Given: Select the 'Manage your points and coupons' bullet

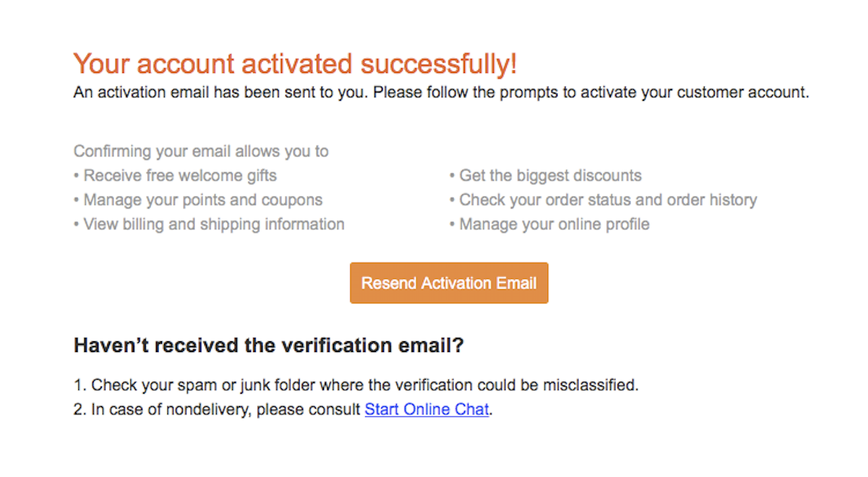Looking at the screenshot, I should click(x=198, y=200).
